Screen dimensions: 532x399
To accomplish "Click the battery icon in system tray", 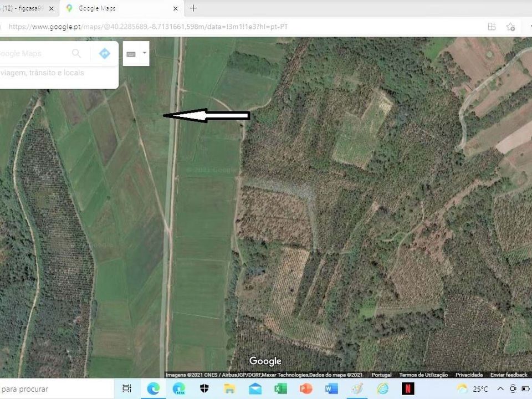I will (526, 389).
